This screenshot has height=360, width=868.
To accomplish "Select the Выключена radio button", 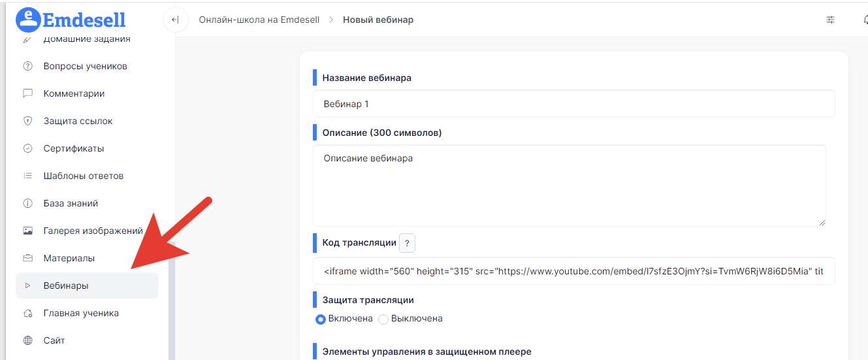I will click(383, 319).
